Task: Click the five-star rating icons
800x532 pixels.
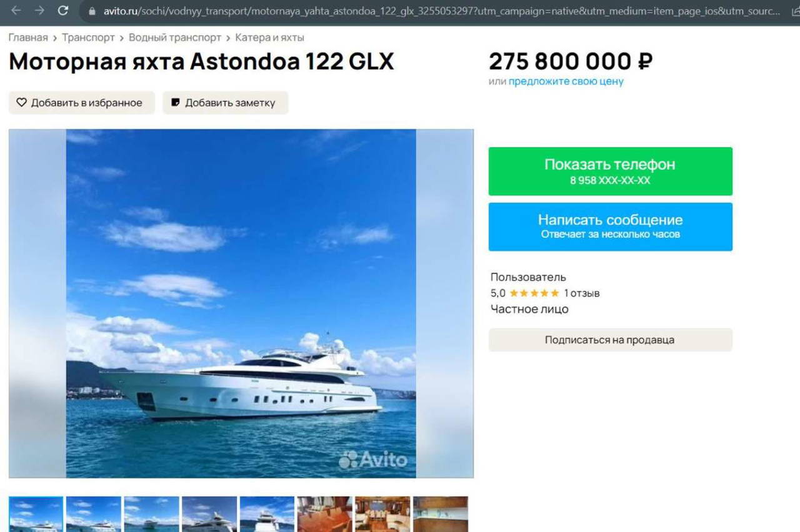Action: point(534,293)
